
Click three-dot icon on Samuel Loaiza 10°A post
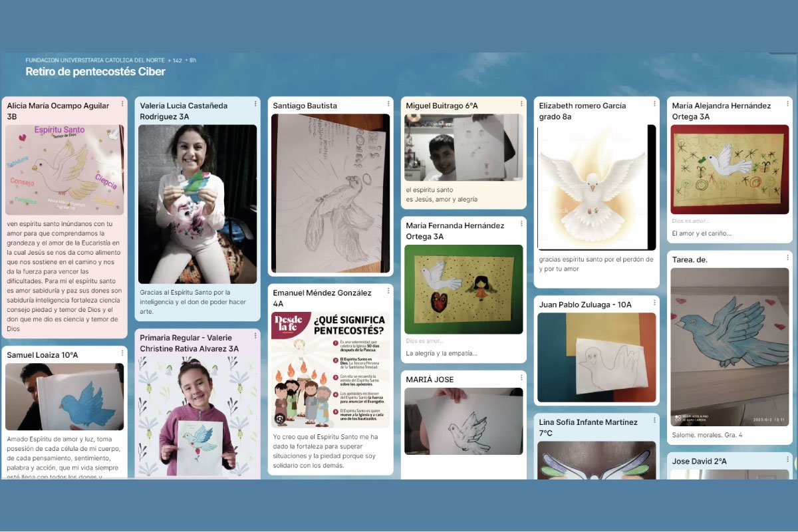(122, 353)
